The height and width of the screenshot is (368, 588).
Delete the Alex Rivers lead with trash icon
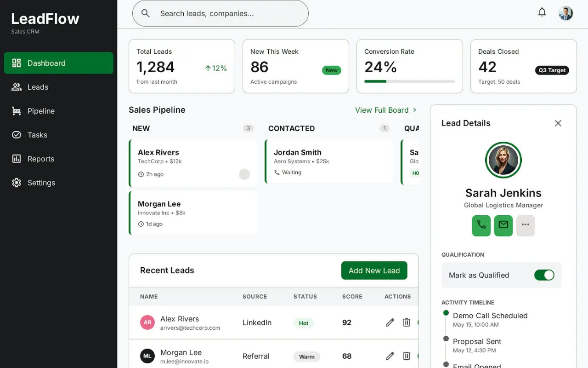point(407,322)
